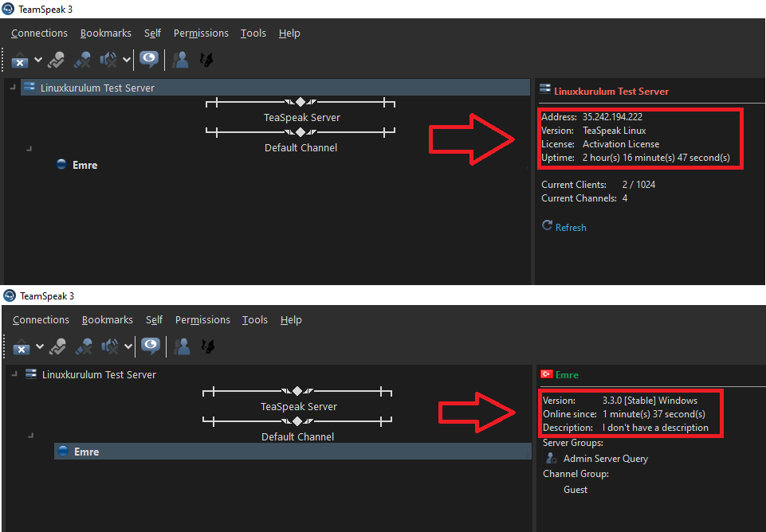Open Tools menu in bottom window
This screenshot has width=766, height=532.
(254, 319)
